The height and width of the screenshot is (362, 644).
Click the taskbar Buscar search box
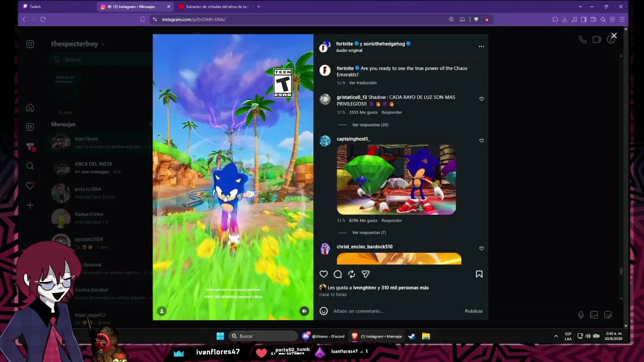pyautogui.click(x=263, y=336)
